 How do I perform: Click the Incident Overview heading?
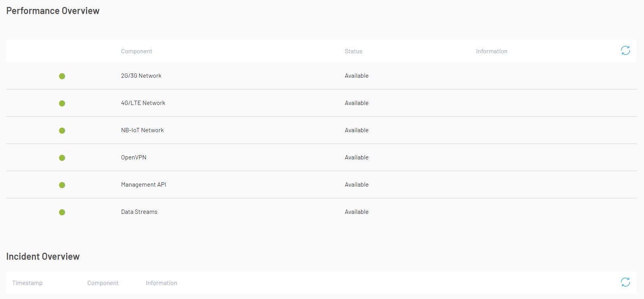(43, 256)
